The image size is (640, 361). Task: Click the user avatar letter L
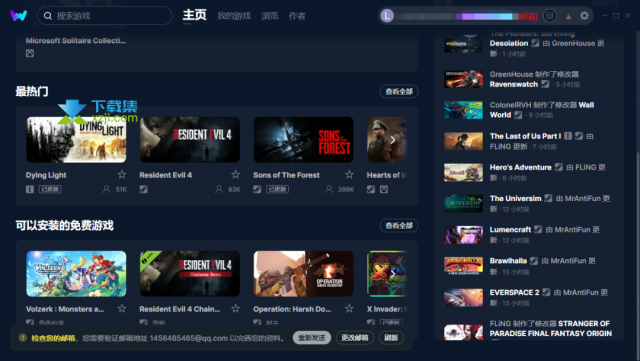click(387, 16)
